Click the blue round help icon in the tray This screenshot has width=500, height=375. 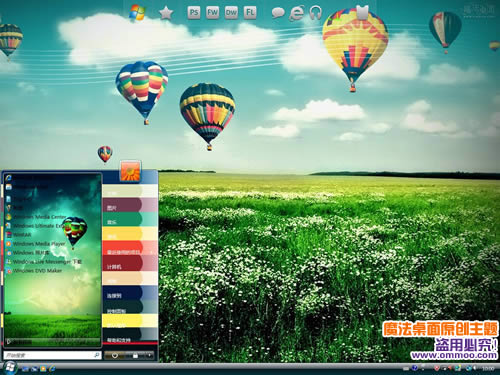coord(415,368)
